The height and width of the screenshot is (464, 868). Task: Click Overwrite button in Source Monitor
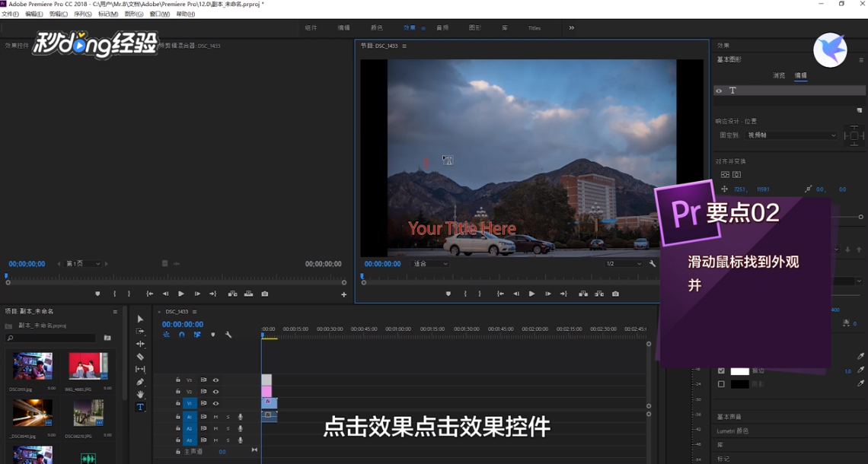tap(248, 294)
